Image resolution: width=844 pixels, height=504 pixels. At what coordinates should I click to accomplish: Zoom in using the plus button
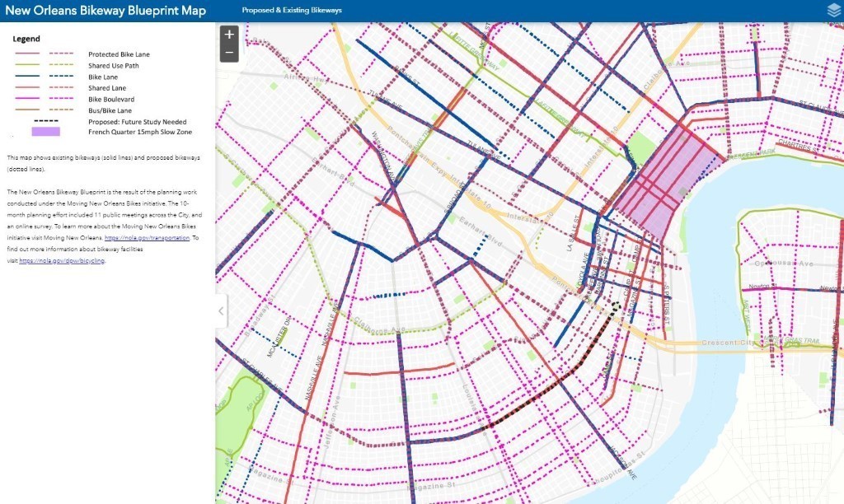pyautogui.click(x=229, y=35)
